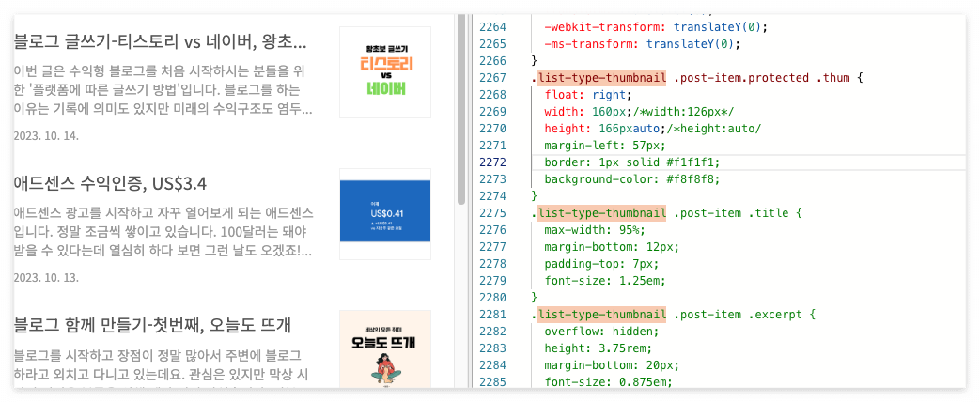
Task: Click the 'height: 166pxauto;' code line
Action: (652, 129)
